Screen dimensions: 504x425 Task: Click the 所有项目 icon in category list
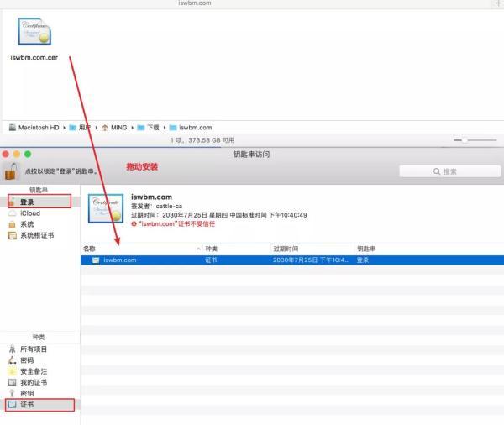pyautogui.click(x=13, y=349)
